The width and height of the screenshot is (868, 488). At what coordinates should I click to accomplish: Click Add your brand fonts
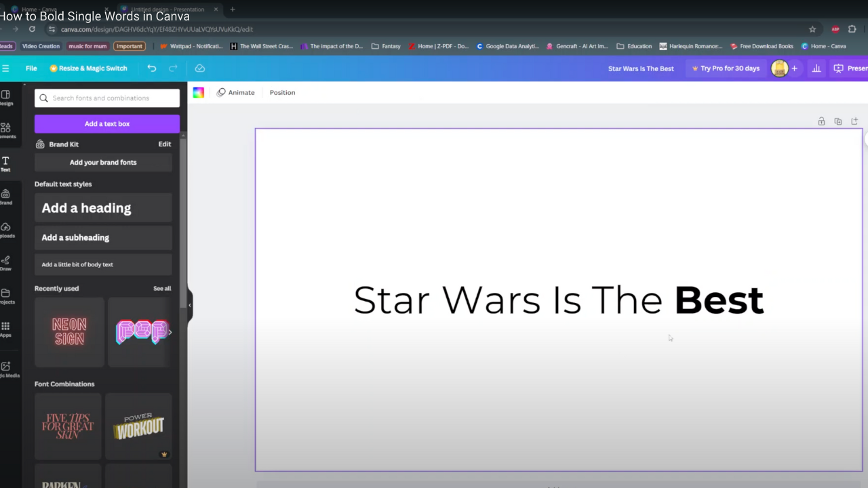pyautogui.click(x=103, y=163)
